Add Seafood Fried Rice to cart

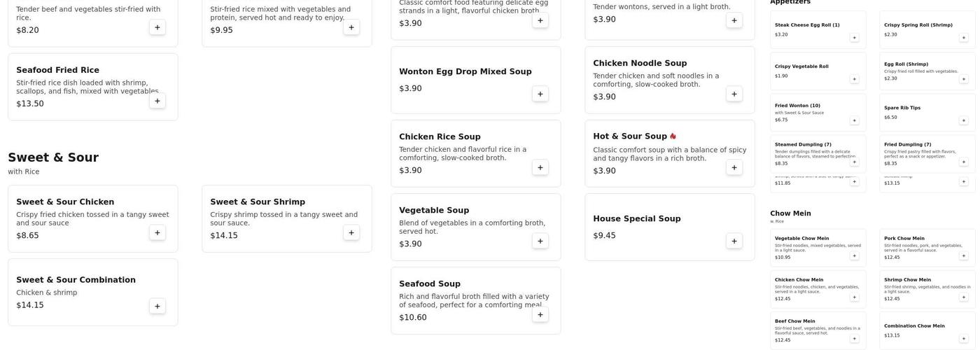coord(157,101)
